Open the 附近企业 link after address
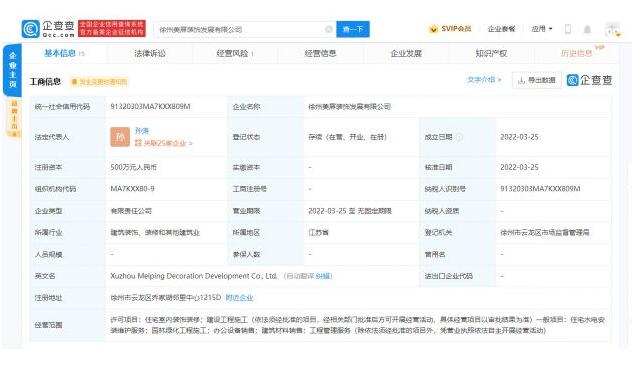635x367 pixels. tap(239, 298)
